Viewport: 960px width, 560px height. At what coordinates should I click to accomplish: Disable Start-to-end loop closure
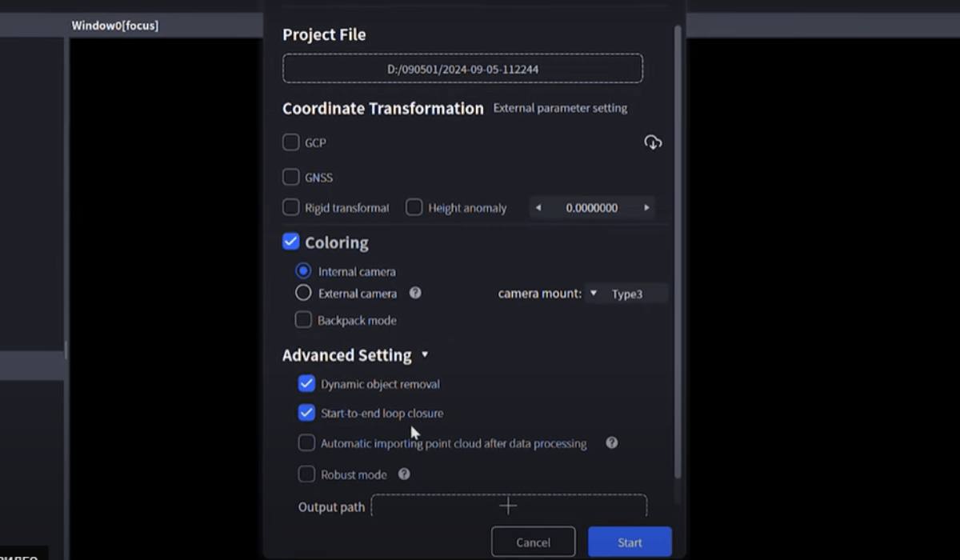[x=306, y=413]
